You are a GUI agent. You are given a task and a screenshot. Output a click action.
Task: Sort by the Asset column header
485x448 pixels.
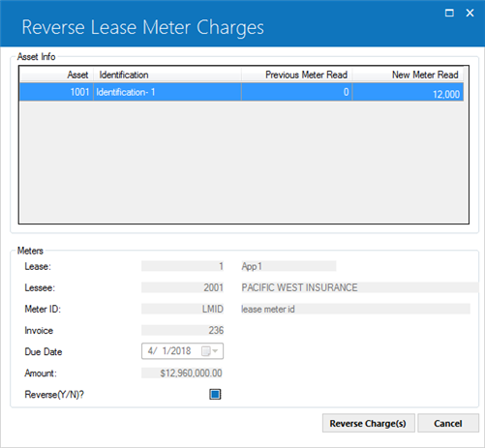57,75
